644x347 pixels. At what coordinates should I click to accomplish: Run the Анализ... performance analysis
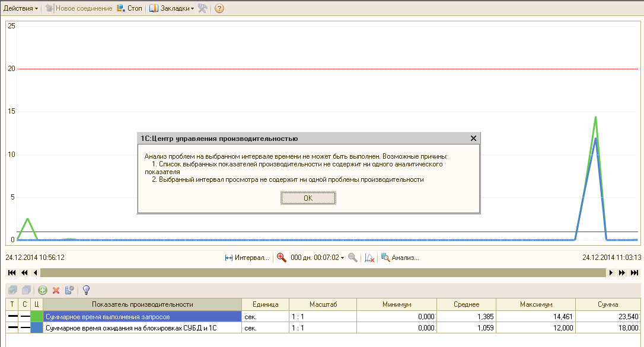coord(400,258)
